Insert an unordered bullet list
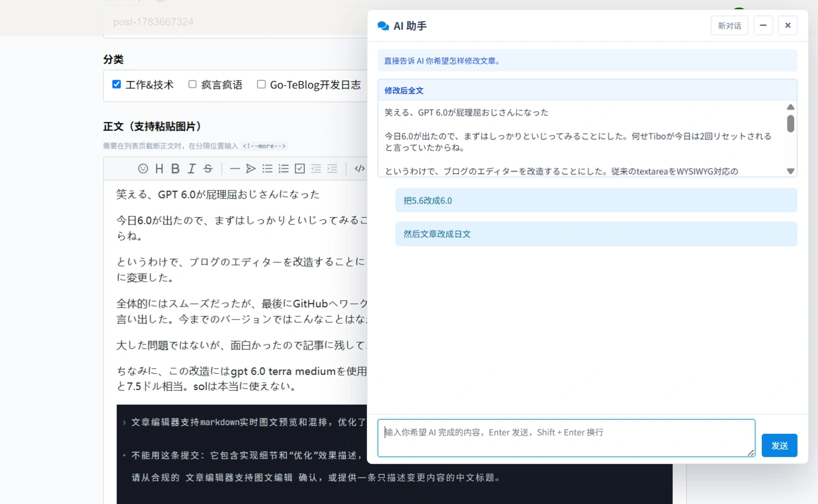This screenshot has width=818, height=504. point(267,168)
